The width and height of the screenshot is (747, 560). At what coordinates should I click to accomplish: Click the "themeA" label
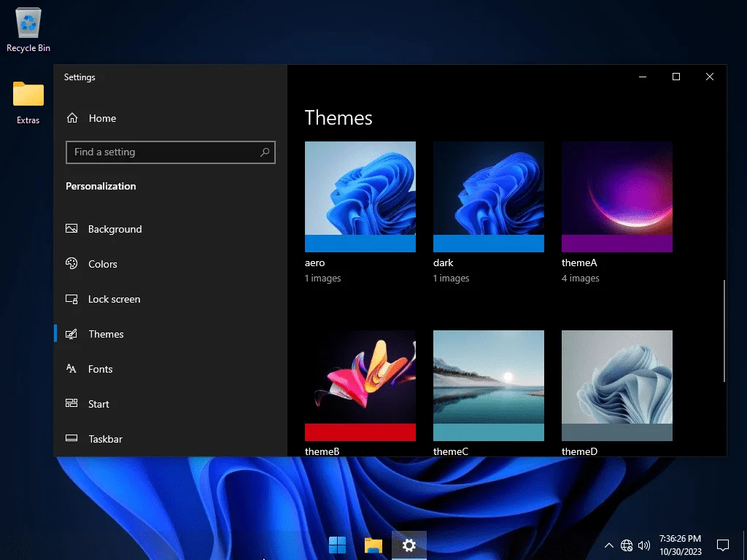(579, 262)
